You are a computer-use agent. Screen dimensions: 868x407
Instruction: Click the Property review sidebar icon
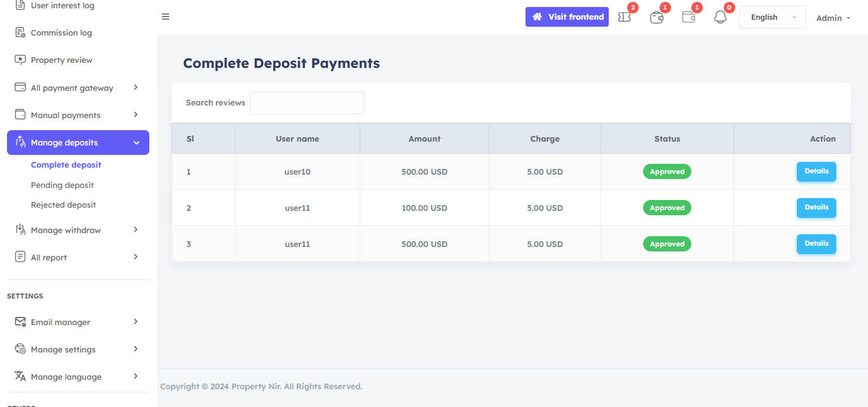click(x=20, y=60)
